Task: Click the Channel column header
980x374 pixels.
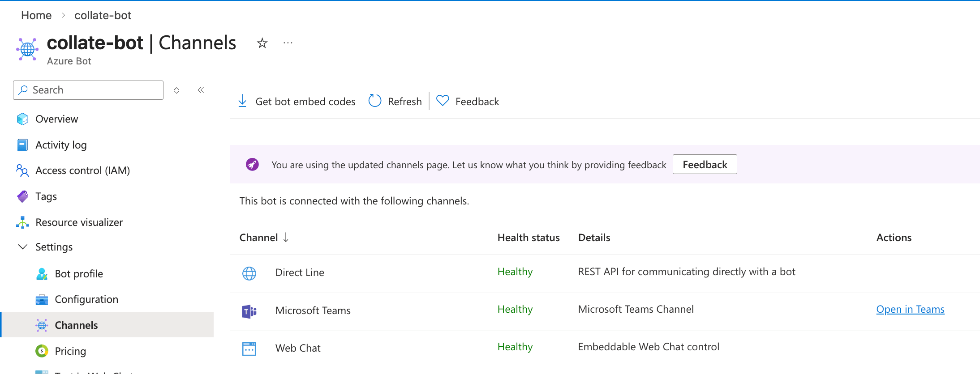Action: (258, 238)
